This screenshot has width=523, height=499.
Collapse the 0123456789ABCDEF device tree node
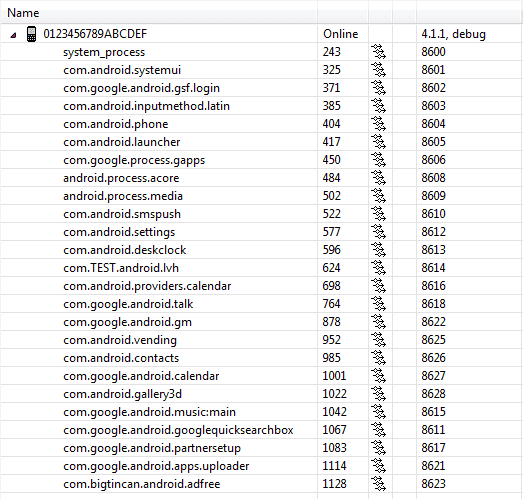click(x=13, y=35)
